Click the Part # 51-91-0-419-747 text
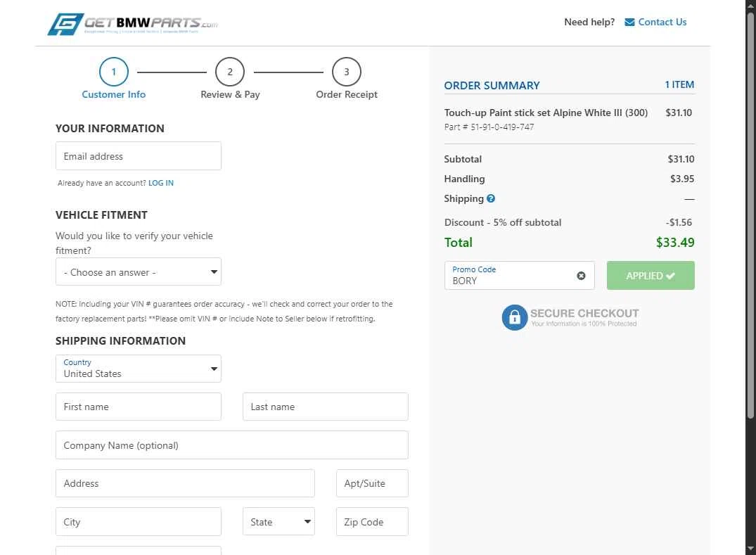 tap(489, 127)
